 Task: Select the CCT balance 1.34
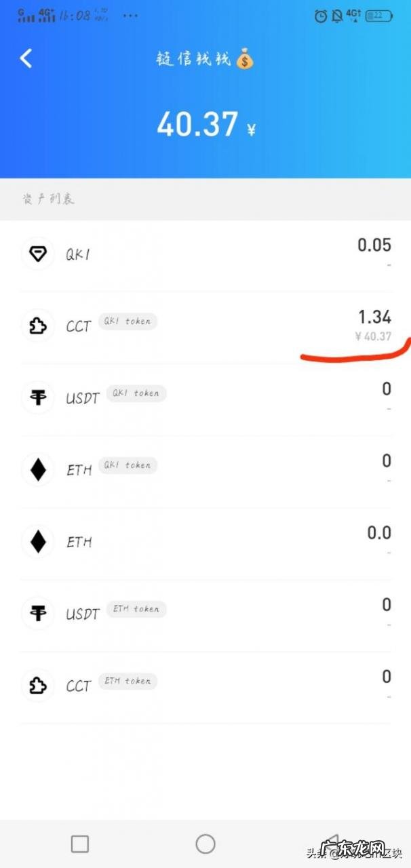coord(374,317)
